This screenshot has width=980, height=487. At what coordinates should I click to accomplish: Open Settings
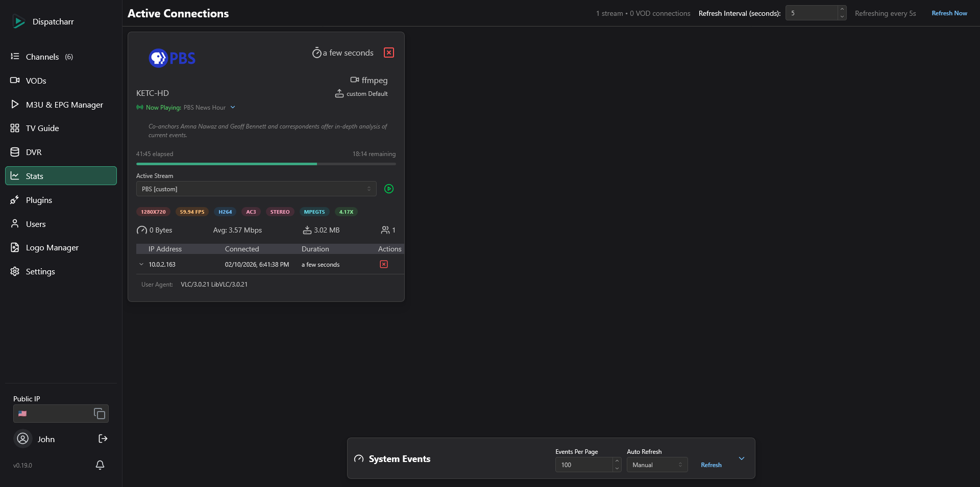pyautogui.click(x=61, y=271)
